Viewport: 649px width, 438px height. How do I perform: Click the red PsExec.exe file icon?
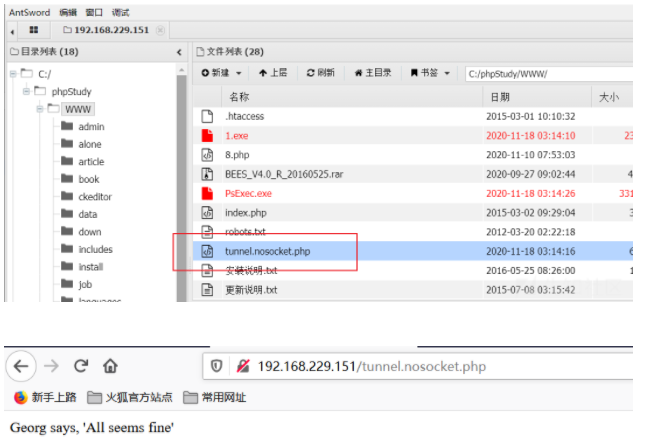point(207,193)
